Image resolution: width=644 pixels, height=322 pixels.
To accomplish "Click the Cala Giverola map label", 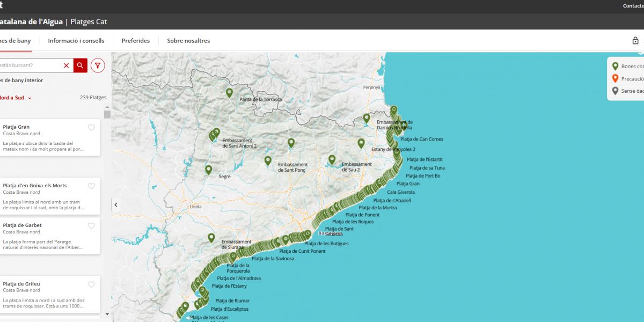I will (401, 192).
